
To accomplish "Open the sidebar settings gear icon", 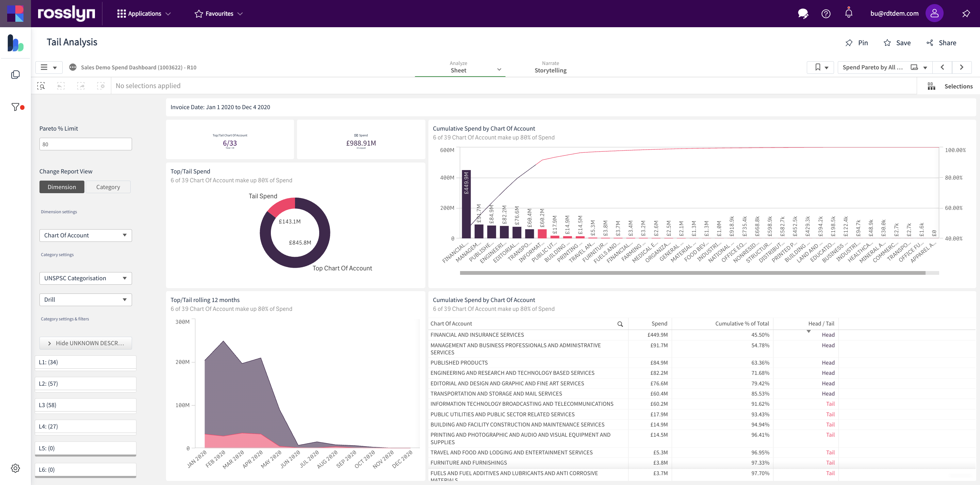I will click(15, 468).
